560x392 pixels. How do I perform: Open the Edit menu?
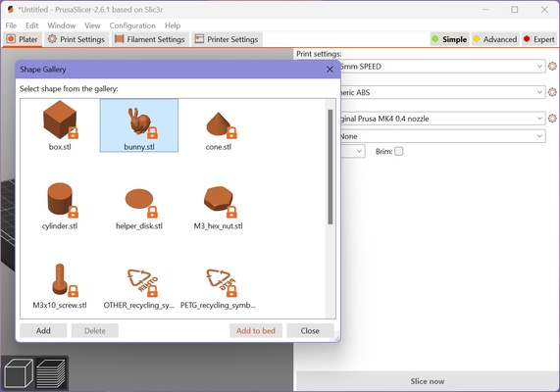pos(31,25)
